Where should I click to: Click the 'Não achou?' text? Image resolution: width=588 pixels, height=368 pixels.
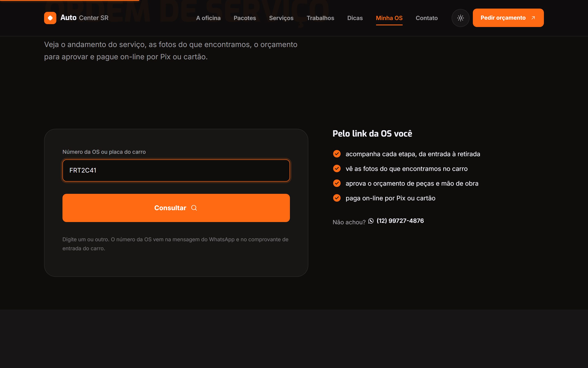(349, 222)
